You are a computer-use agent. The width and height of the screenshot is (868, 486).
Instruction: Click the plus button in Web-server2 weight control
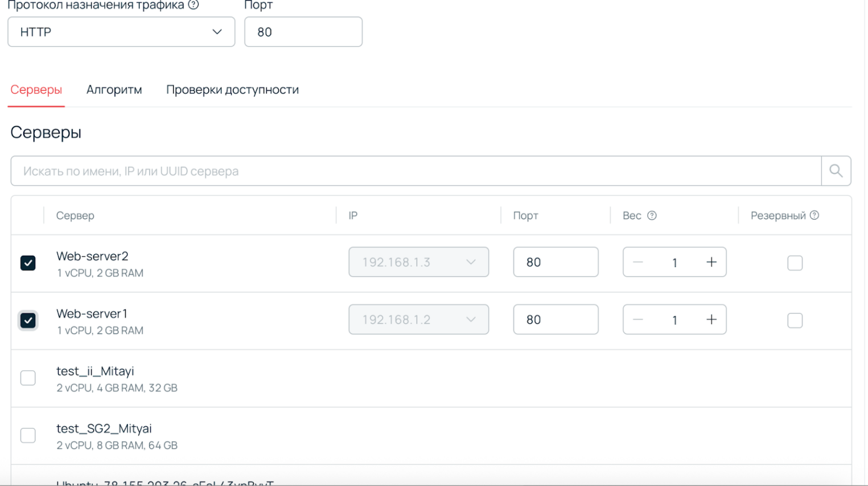711,262
